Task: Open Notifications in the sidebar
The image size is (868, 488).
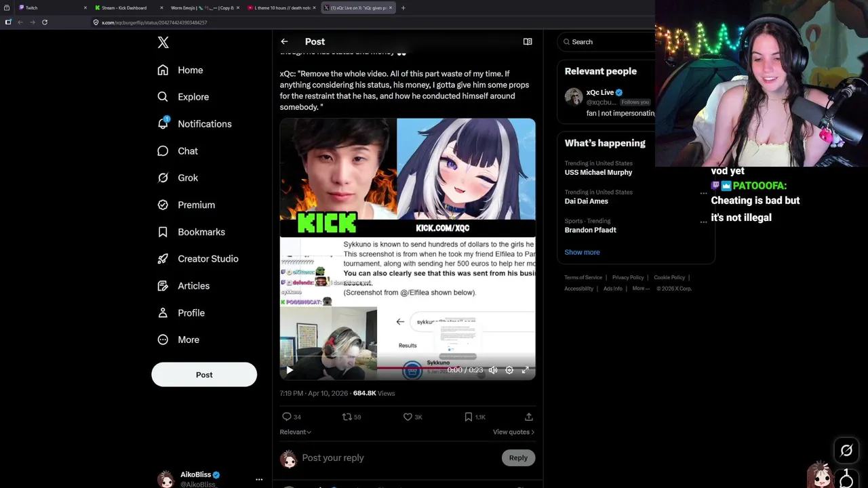Action: pyautogui.click(x=195, y=124)
